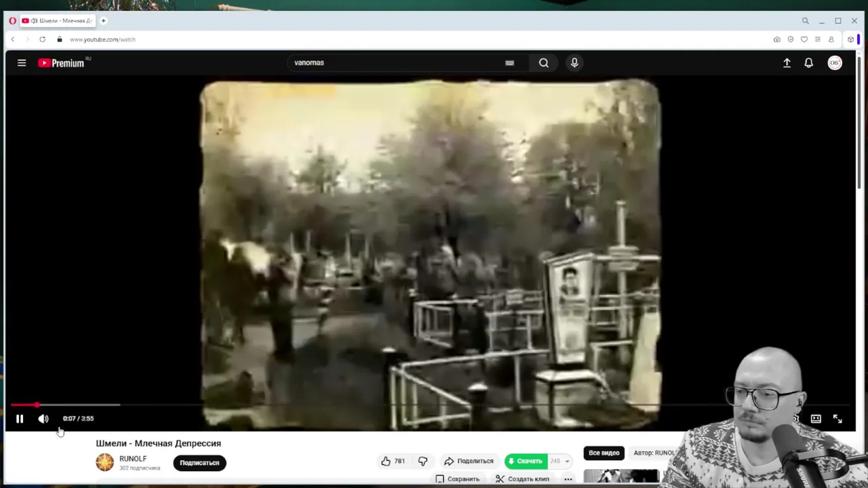This screenshot has height=488, width=868.
Task: Toggle theater mode in video player
Action: pos(816,419)
